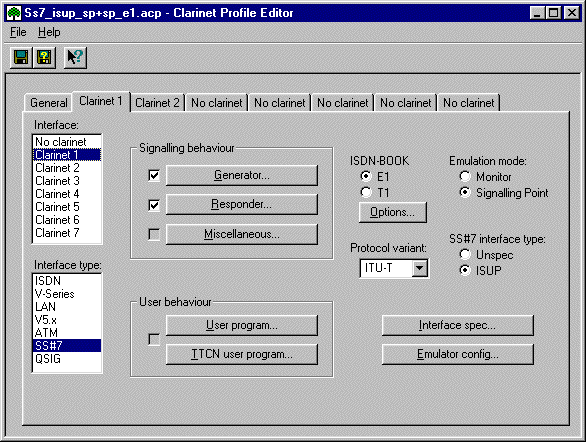Open the Miscellaneous settings button
This screenshot has height=442, width=586.
click(242, 234)
